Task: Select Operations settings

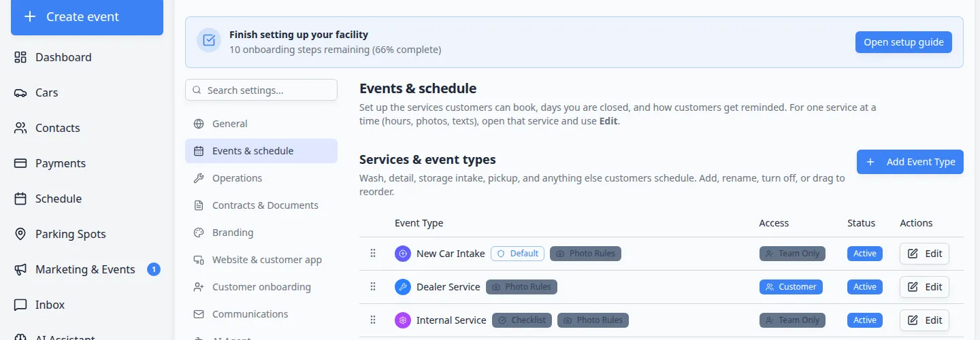Action: pos(261,178)
